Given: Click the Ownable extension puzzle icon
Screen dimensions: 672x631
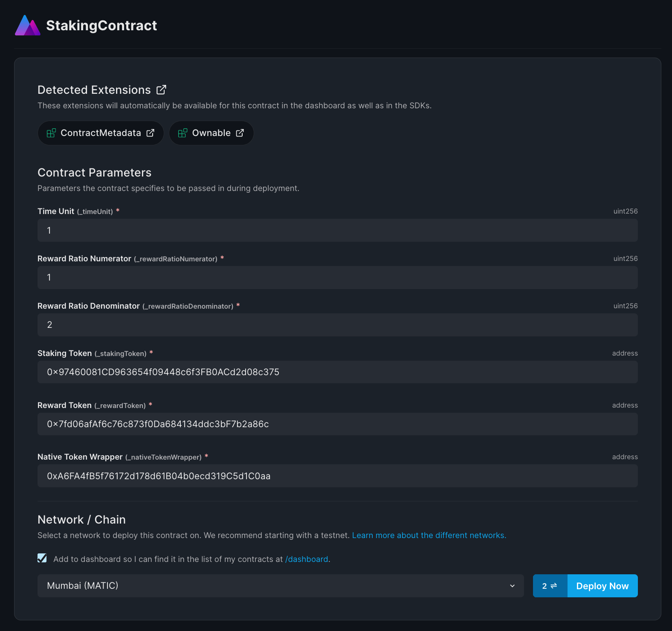Looking at the screenshot, I should 182,133.
